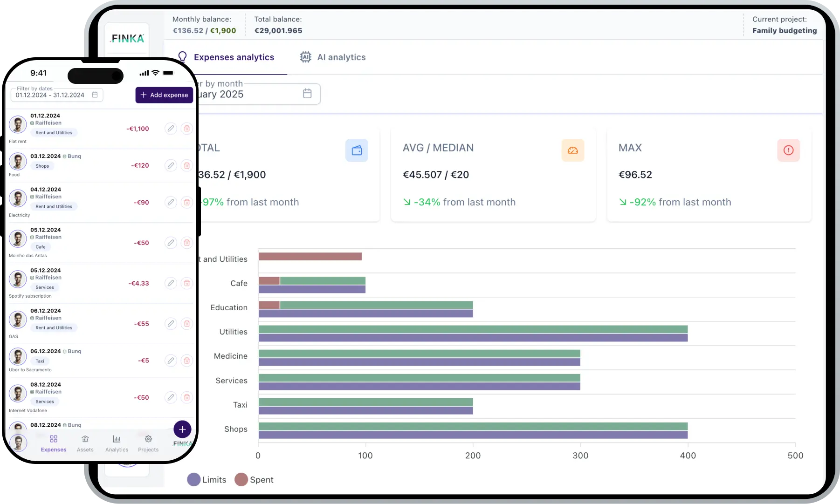Tap the floating plus button on the phone
840x504 pixels.
[182, 429]
